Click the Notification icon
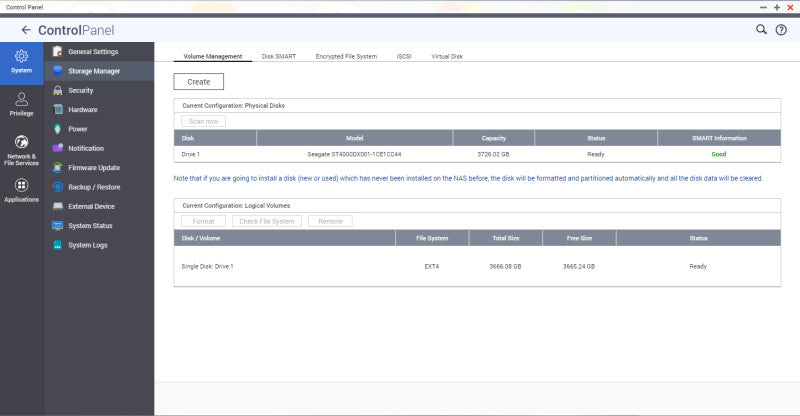Image resolution: width=800 pixels, height=416 pixels. 58,148
